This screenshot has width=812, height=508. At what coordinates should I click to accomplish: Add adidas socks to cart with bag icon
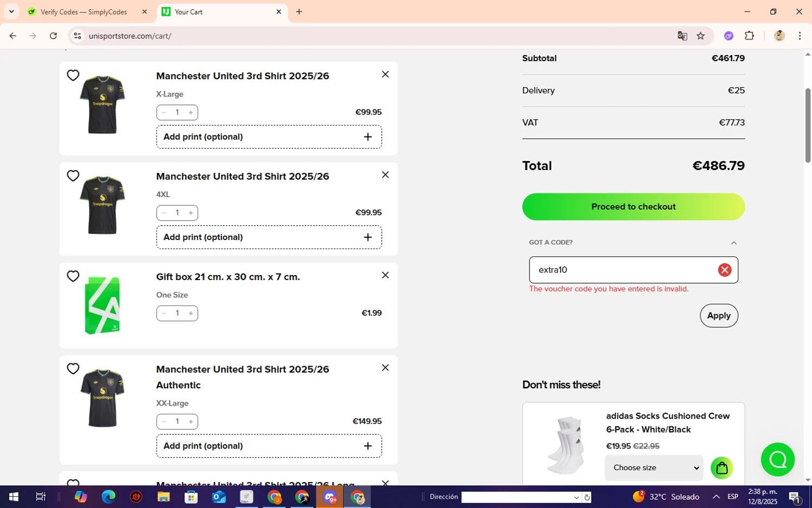pos(722,468)
